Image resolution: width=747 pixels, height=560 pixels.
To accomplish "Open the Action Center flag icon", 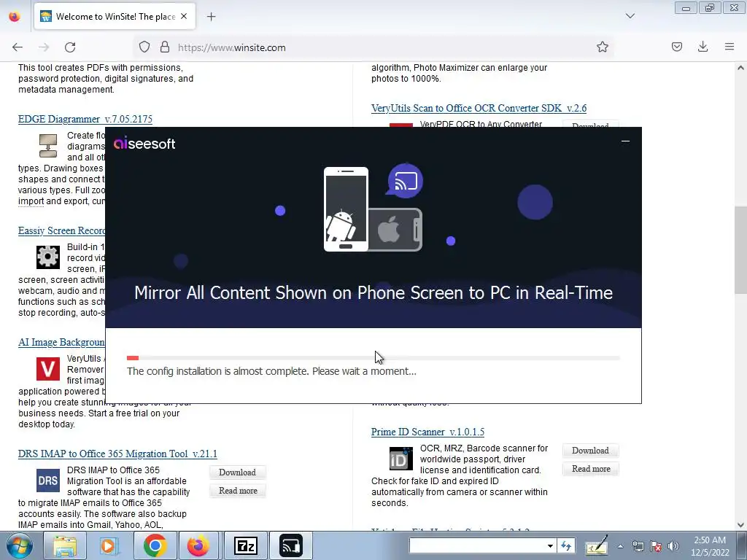I will 656,546.
